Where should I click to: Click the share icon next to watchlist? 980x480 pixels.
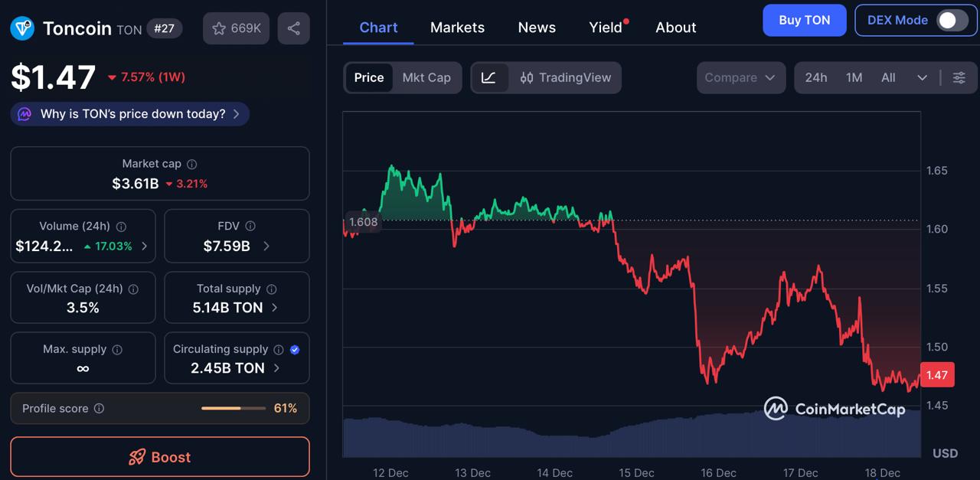(293, 28)
